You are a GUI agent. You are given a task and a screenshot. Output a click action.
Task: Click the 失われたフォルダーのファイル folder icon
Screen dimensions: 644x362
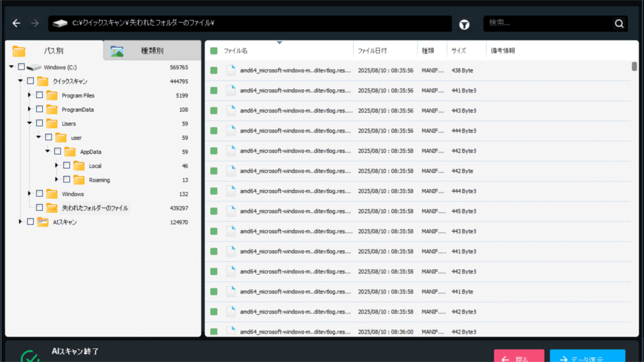click(52, 208)
